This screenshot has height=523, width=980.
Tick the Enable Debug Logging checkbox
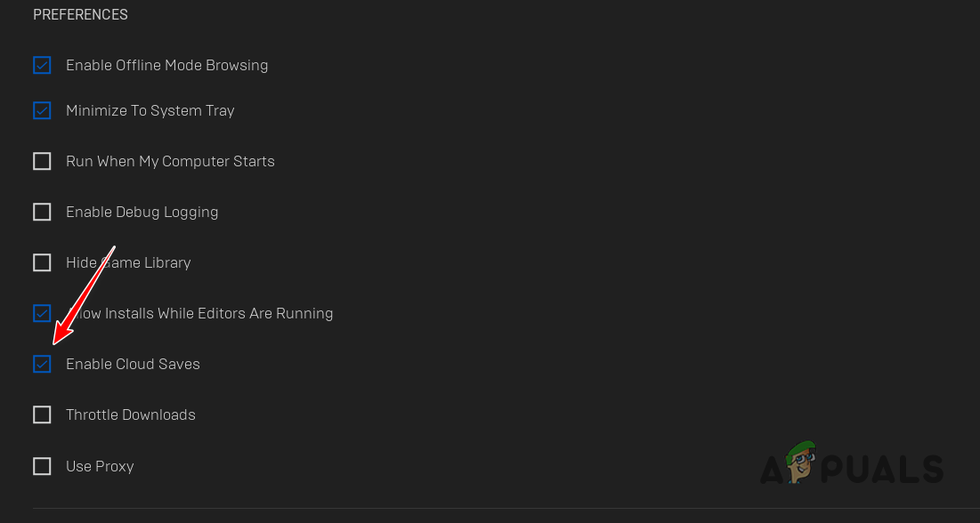pos(42,212)
